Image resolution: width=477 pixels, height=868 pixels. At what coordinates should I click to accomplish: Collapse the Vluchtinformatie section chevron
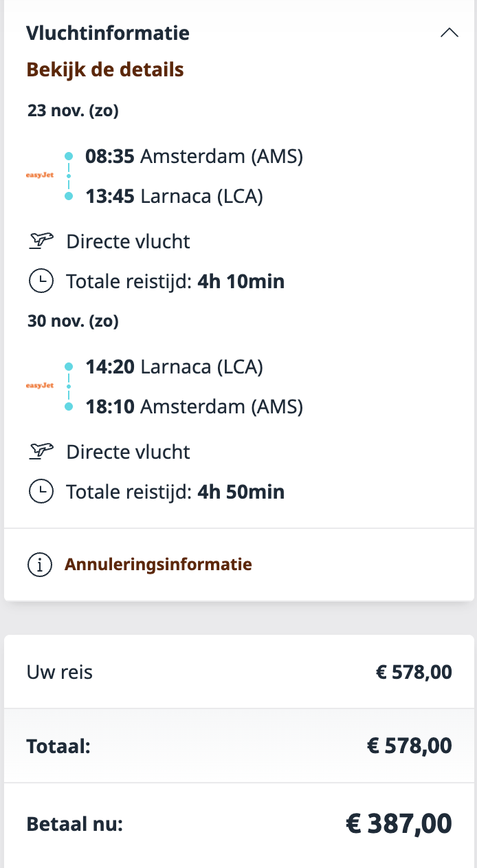(449, 32)
